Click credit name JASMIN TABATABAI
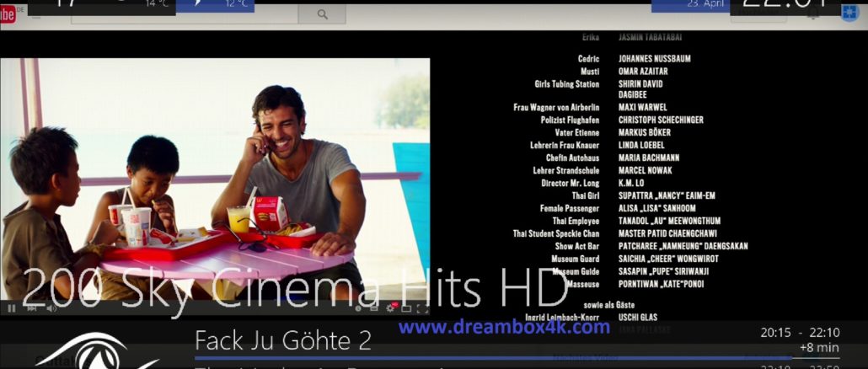Image resolution: width=868 pixels, height=369 pixels. tap(650, 37)
